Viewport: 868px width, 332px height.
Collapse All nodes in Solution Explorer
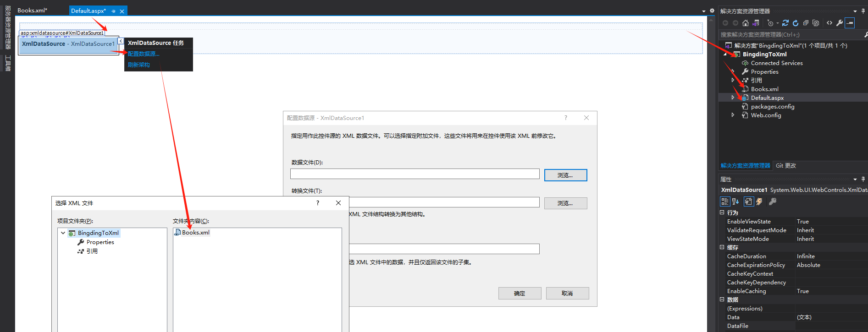click(x=806, y=23)
